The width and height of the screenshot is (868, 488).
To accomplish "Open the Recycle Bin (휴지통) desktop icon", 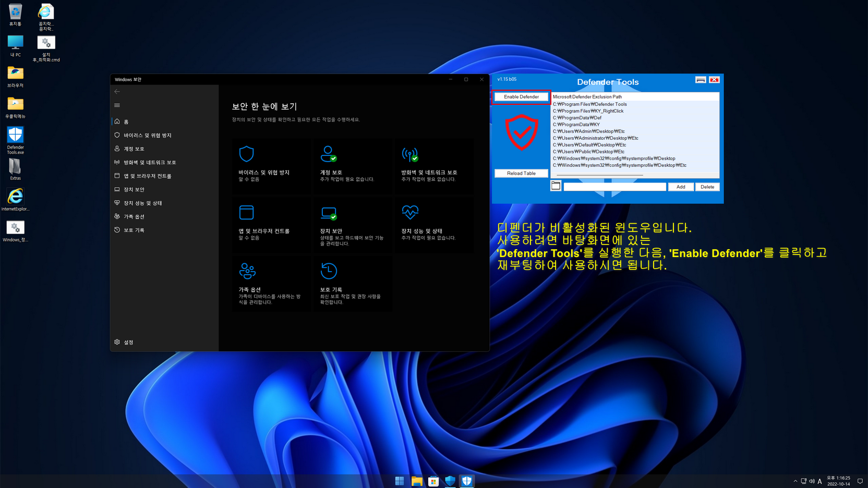I will coord(15,15).
